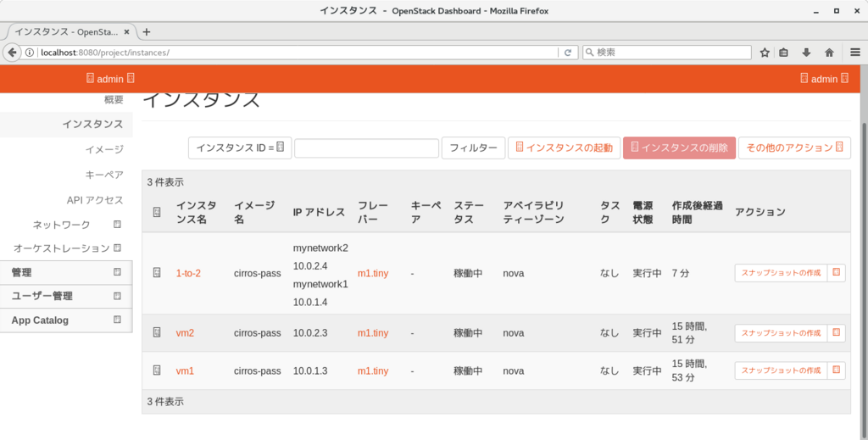Click mynetwork2 text in 1-to-2 row
Screen dimensions: 868x440
[320, 248]
